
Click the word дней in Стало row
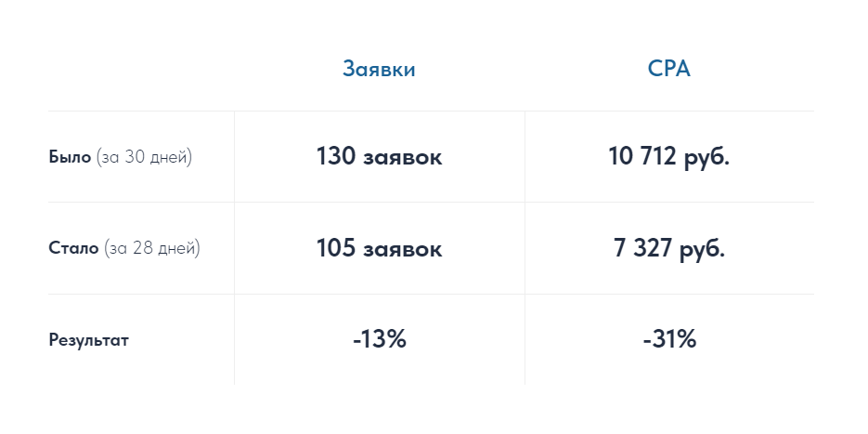click(x=178, y=248)
